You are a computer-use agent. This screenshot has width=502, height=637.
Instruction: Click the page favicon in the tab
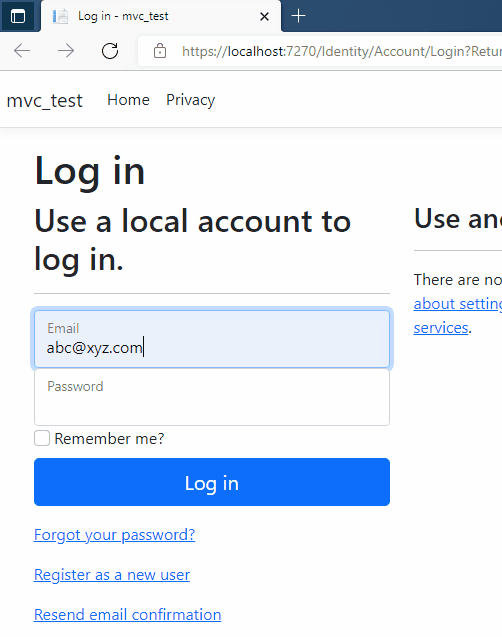pos(60,16)
